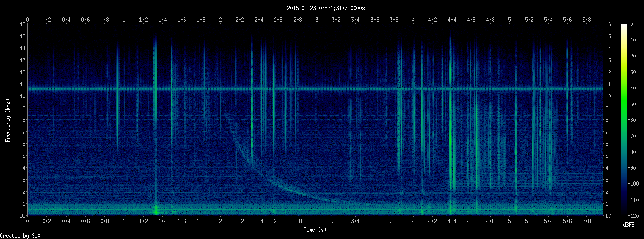
Task: Click the color scale gradient bar
Action: 623,120
